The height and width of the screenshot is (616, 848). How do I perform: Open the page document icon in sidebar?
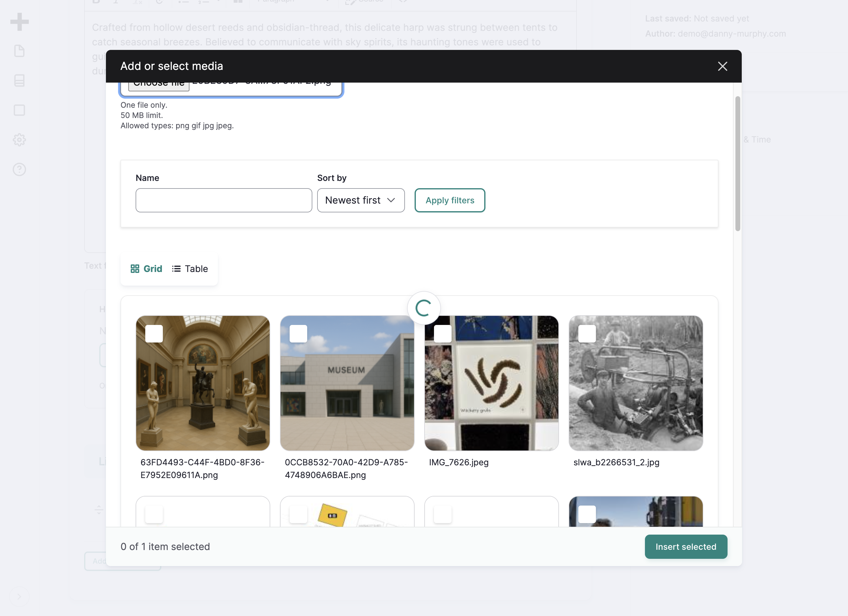[x=19, y=51]
